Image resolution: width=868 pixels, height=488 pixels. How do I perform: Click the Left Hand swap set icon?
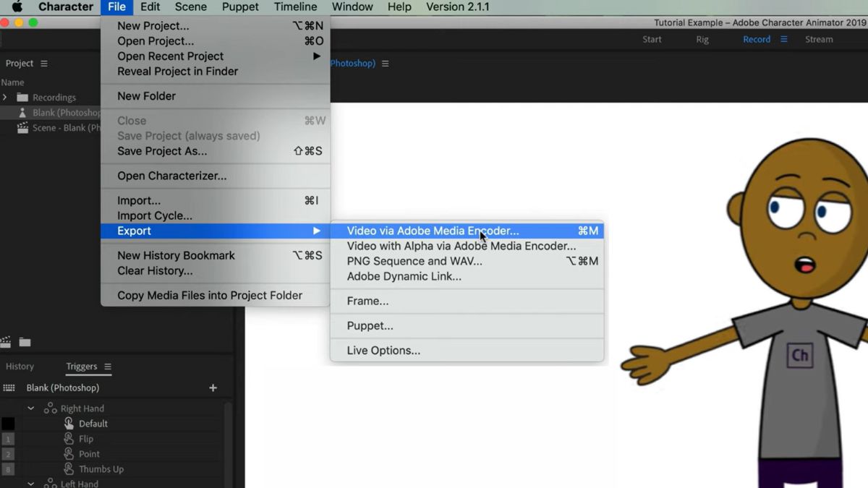click(x=51, y=483)
